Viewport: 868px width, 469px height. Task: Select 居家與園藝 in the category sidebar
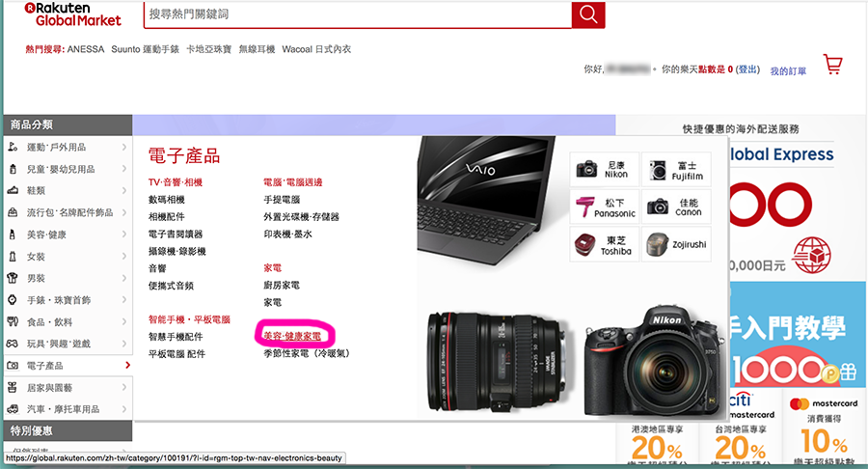pos(66,388)
